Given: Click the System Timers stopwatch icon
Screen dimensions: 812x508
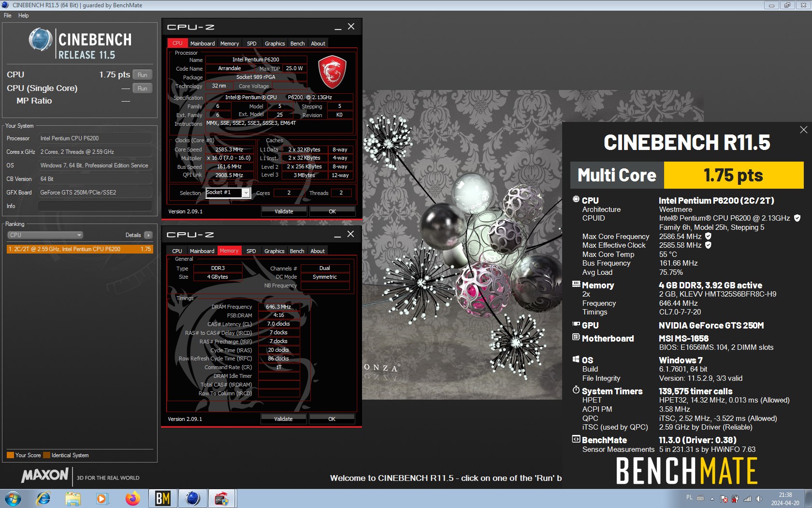Looking at the screenshot, I should (576, 390).
